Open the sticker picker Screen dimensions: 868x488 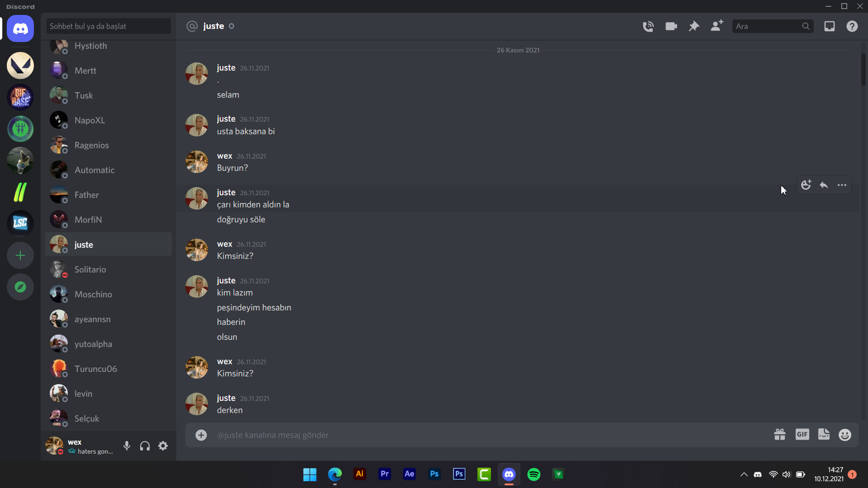point(824,435)
